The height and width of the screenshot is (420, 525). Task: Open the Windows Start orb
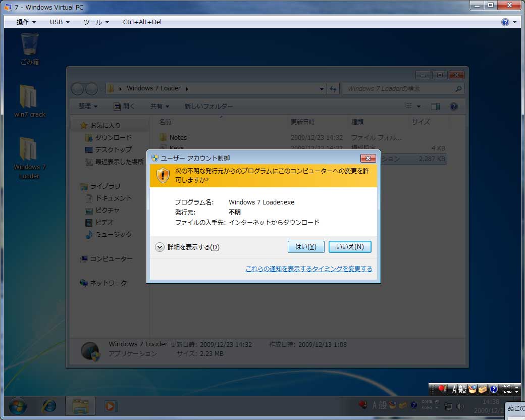[x=17, y=406]
